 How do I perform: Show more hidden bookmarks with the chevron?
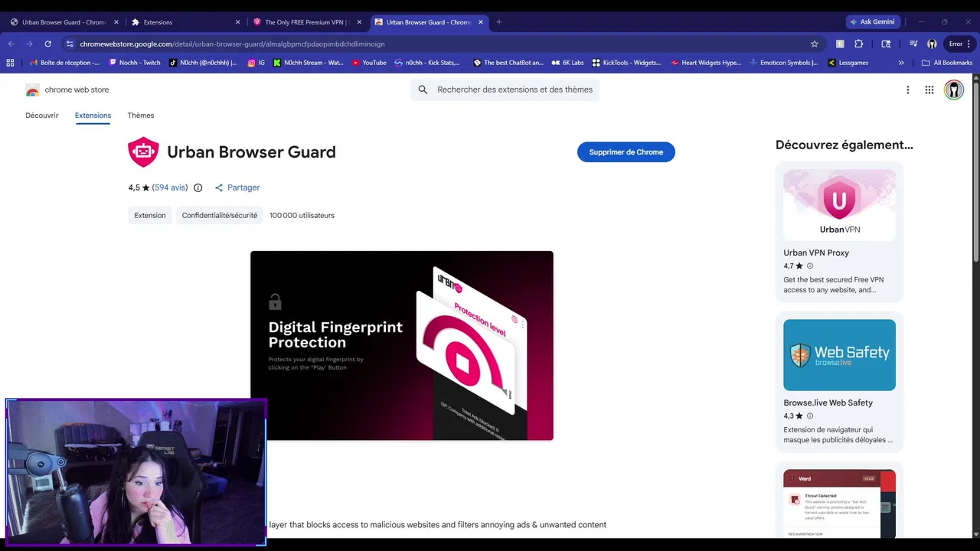coord(901,63)
